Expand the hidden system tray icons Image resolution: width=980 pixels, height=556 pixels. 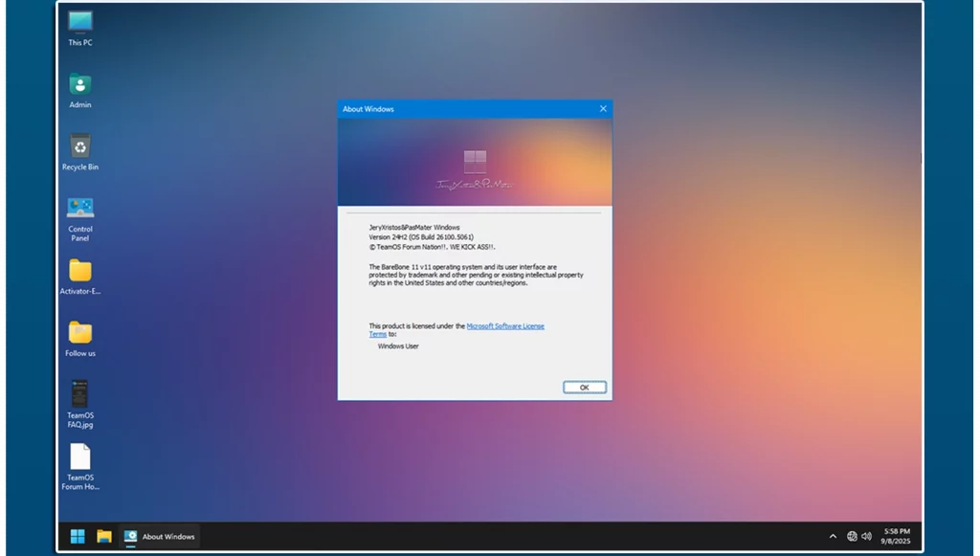point(833,536)
